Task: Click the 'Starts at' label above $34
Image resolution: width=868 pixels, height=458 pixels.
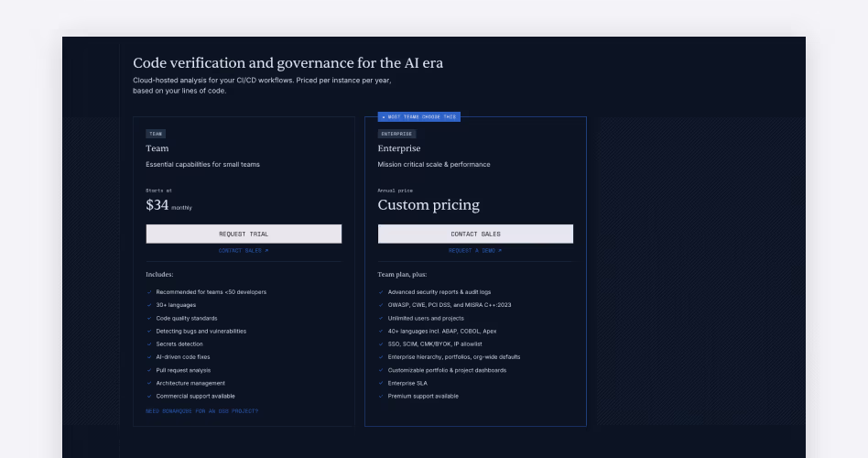Action: coord(159,191)
